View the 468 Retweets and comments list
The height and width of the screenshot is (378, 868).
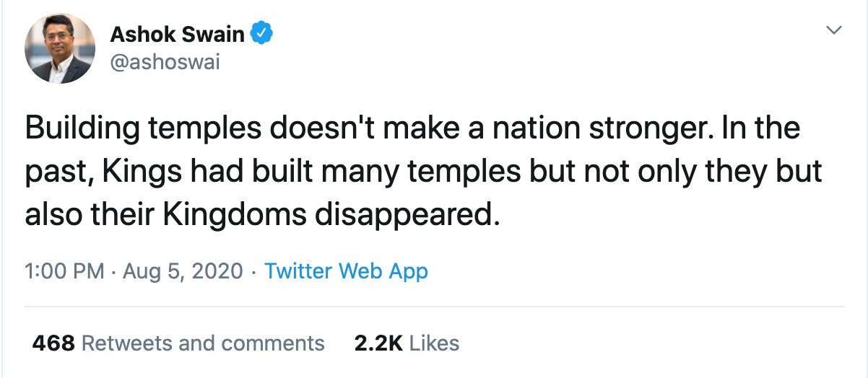[x=178, y=343]
